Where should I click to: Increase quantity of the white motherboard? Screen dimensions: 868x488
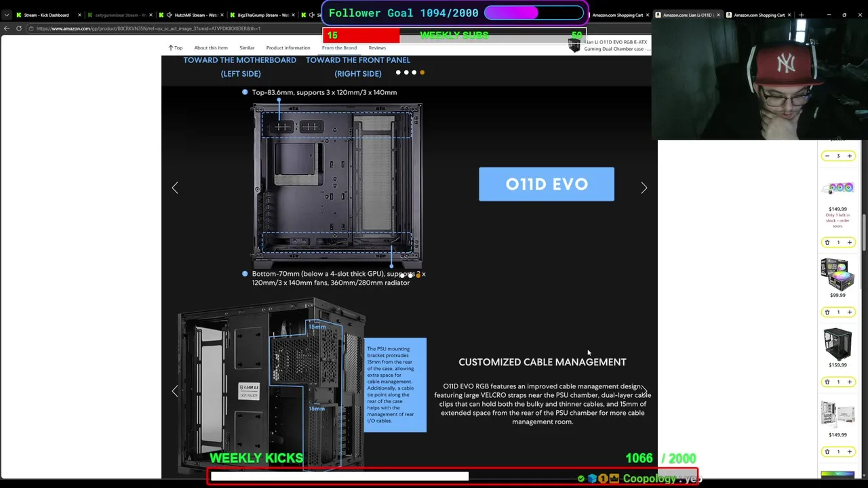[x=849, y=451]
